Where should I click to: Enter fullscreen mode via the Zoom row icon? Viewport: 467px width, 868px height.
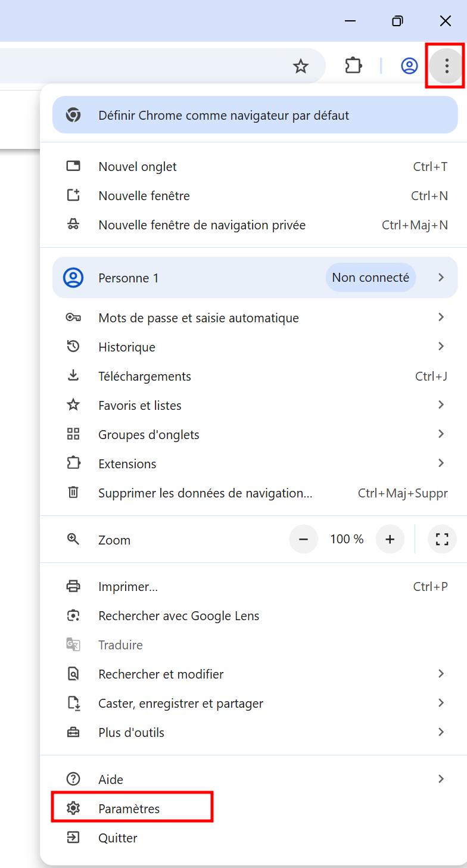click(442, 539)
